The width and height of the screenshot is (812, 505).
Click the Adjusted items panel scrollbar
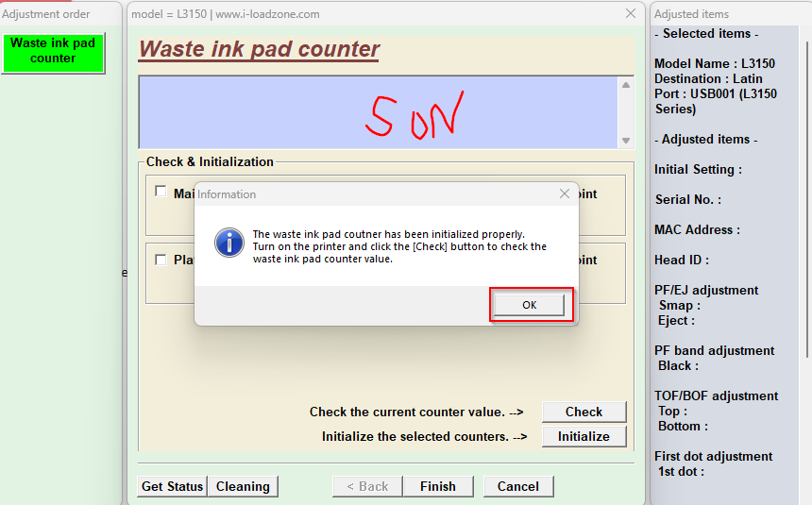(x=805, y=189)
